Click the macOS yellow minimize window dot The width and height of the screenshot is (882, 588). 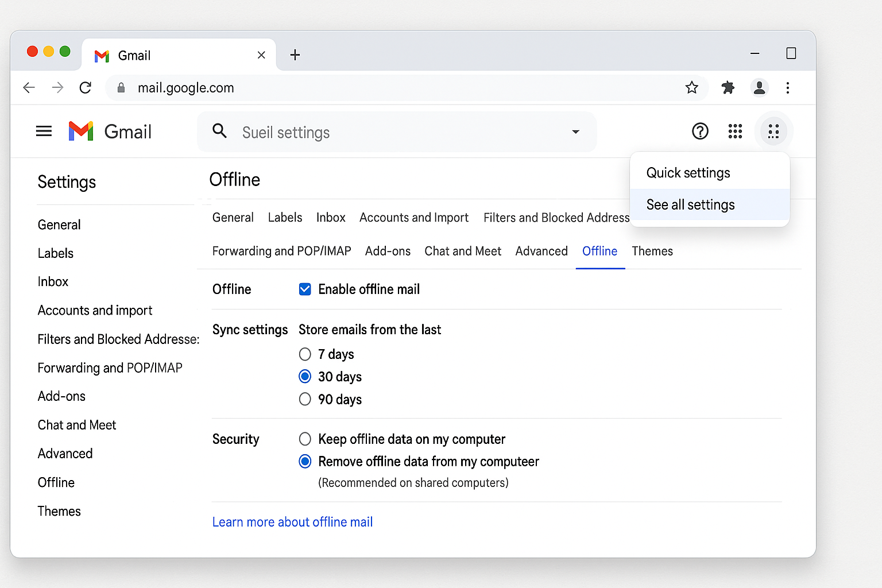(x=49, y=51)
